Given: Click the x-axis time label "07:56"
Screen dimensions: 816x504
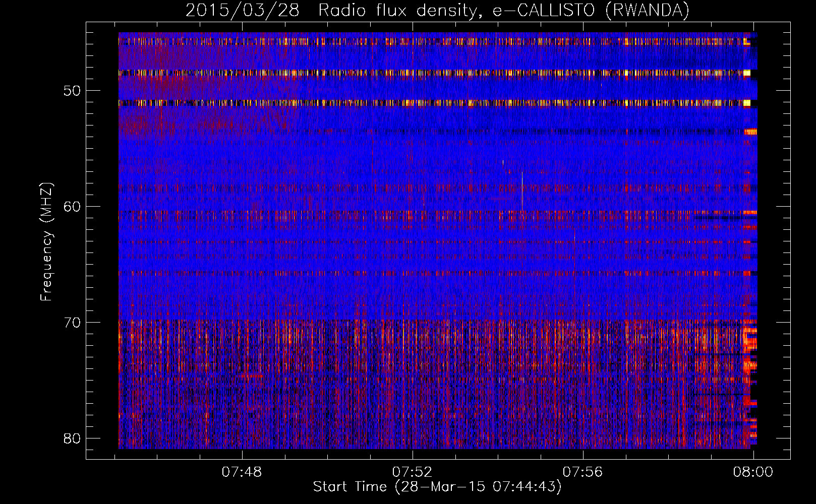Looking at the screenshot, I should [583, 472].
